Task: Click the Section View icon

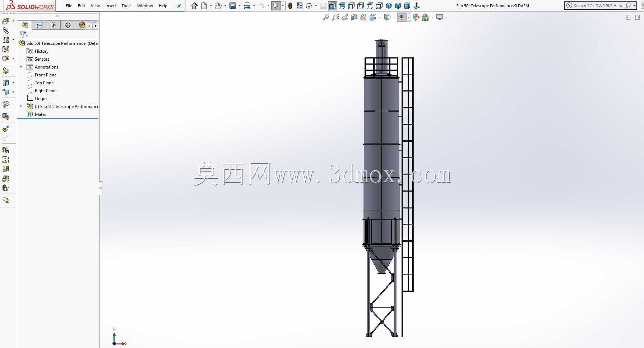Action: click(x=354, y=17)
